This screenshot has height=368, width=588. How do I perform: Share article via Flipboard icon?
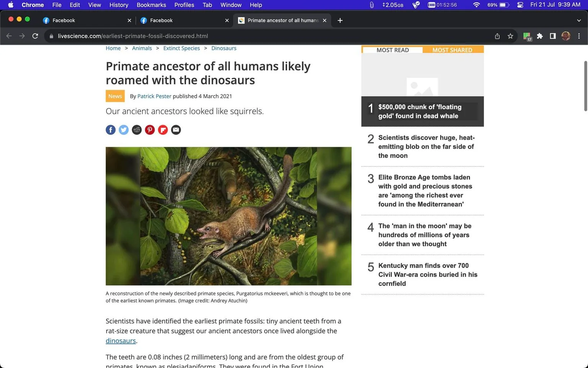163,130
